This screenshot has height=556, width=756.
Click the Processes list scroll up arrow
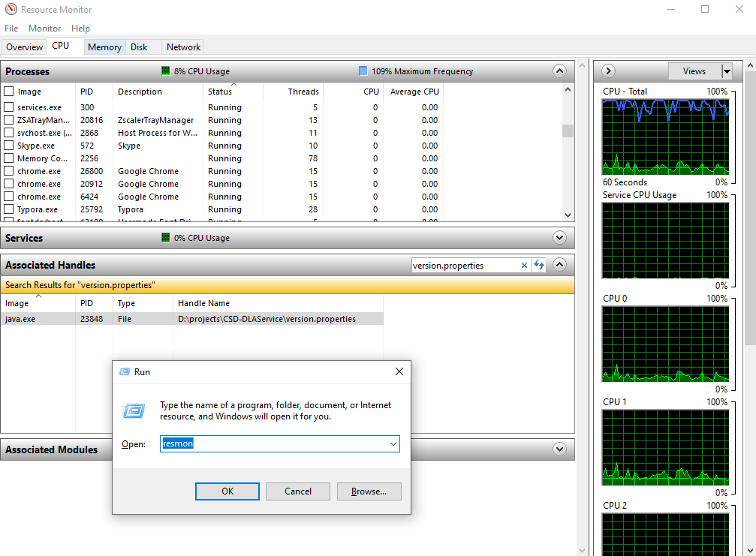click(x=568, y=89)
